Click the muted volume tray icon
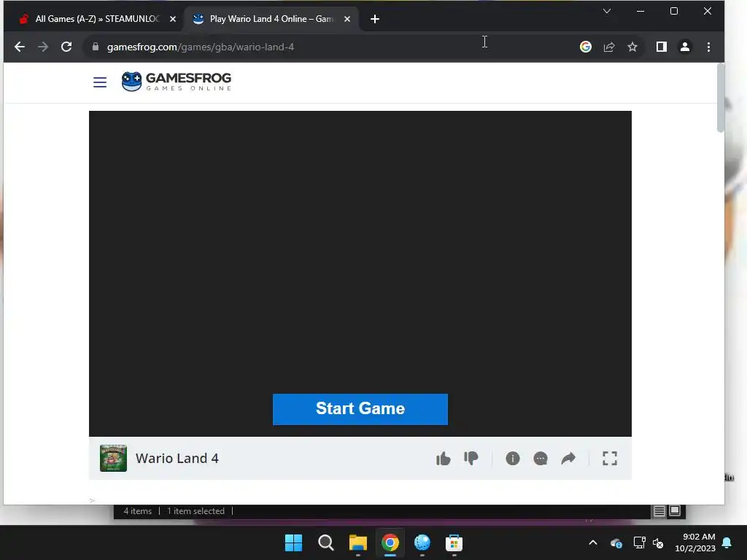 [x=658, y=542]
